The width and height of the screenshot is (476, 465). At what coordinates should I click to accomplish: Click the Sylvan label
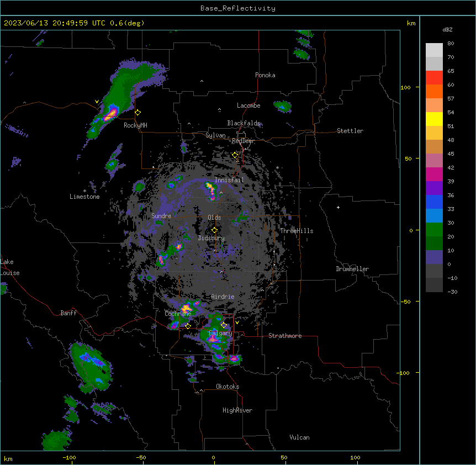pos(215,135)
